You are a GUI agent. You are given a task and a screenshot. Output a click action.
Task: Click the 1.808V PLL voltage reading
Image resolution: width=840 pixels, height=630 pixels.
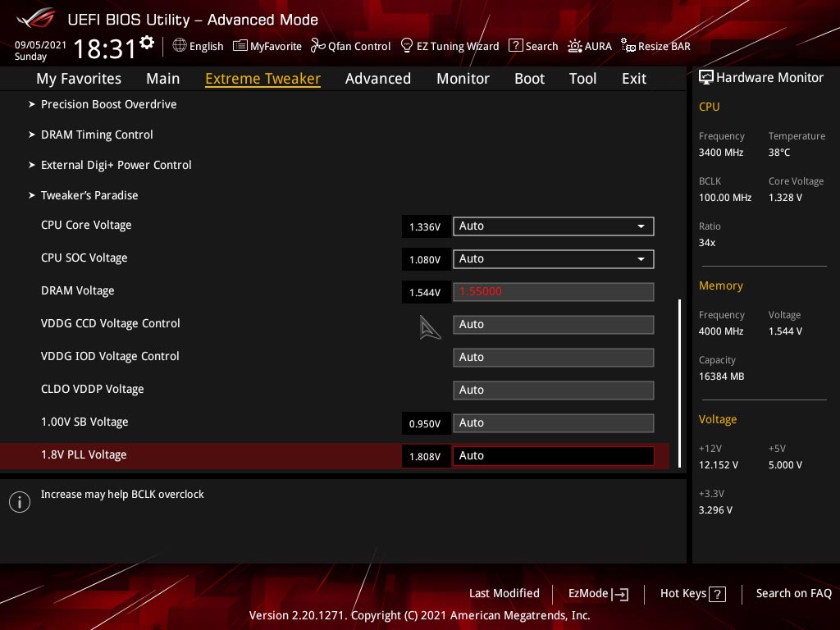(x=426, y=456)
